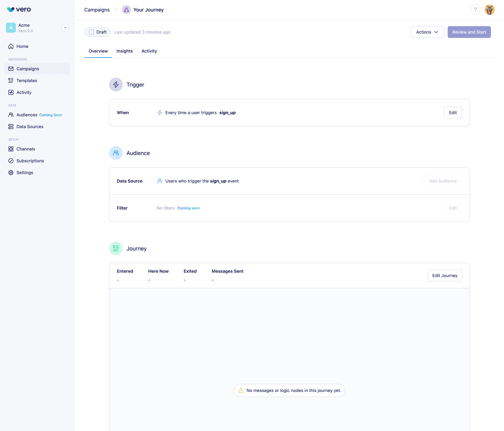Click Campaigns in the breadcrumb
Image resolution: width=504 pixels, height=431 pixels.
pos(97,10)
